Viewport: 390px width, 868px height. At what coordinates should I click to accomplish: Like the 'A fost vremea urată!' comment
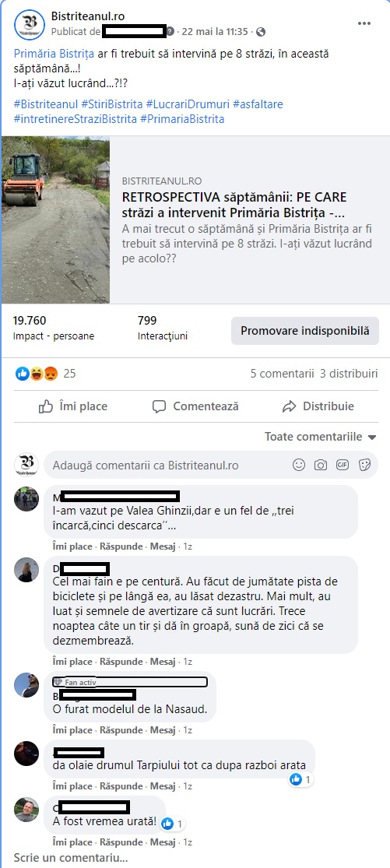(72, 842)
